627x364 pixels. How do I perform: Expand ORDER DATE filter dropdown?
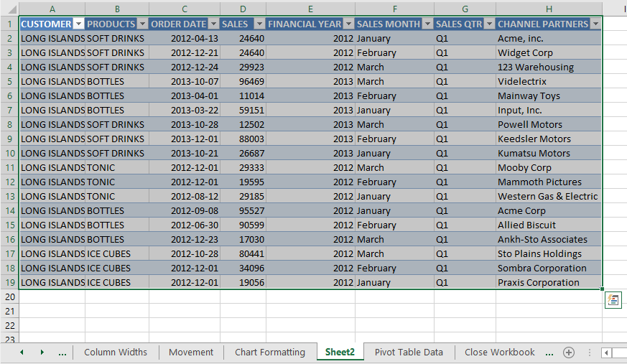(x=214, y=24)
